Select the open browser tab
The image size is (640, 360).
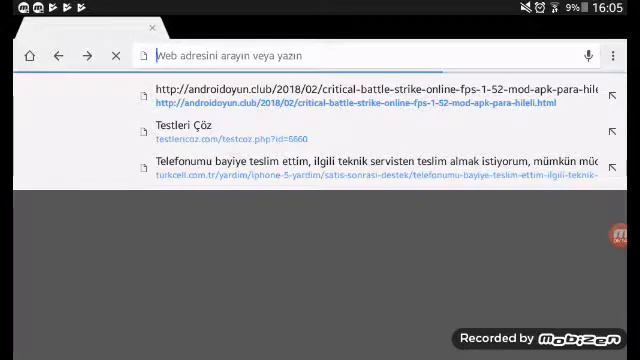(x=91, y=28)
